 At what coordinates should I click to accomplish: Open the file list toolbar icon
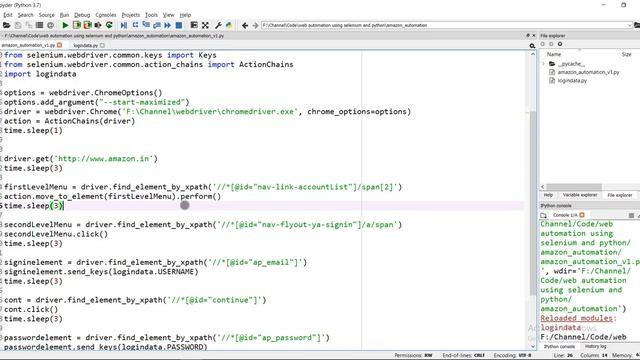[39, 25]
